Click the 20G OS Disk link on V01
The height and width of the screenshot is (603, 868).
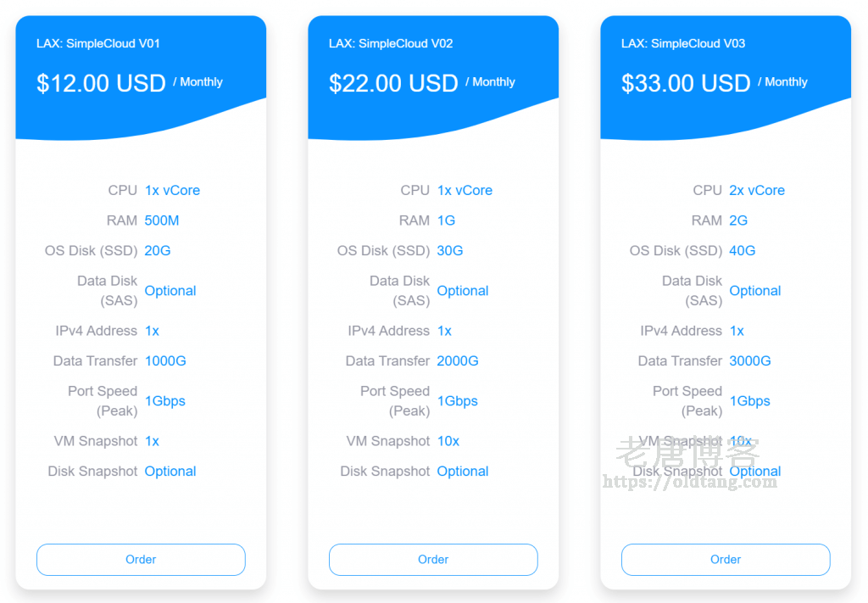pyautogui.click(x=155, y=250)
